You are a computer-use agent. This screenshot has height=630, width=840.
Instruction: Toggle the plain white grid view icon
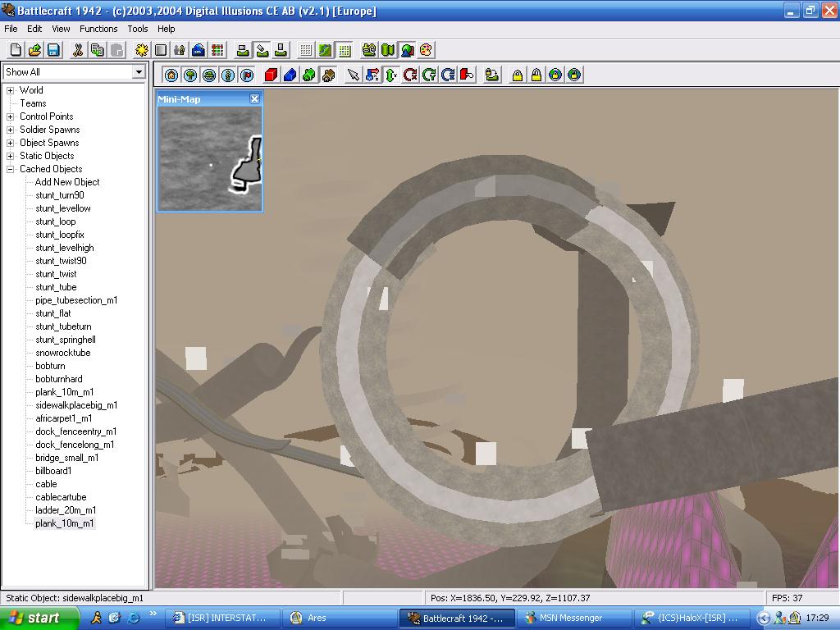306,50
